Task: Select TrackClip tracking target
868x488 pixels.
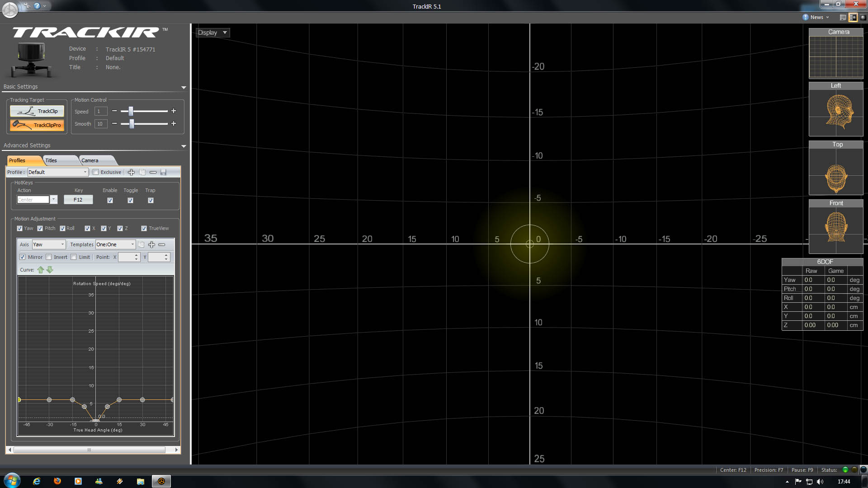Action: [x=37, y=111]
